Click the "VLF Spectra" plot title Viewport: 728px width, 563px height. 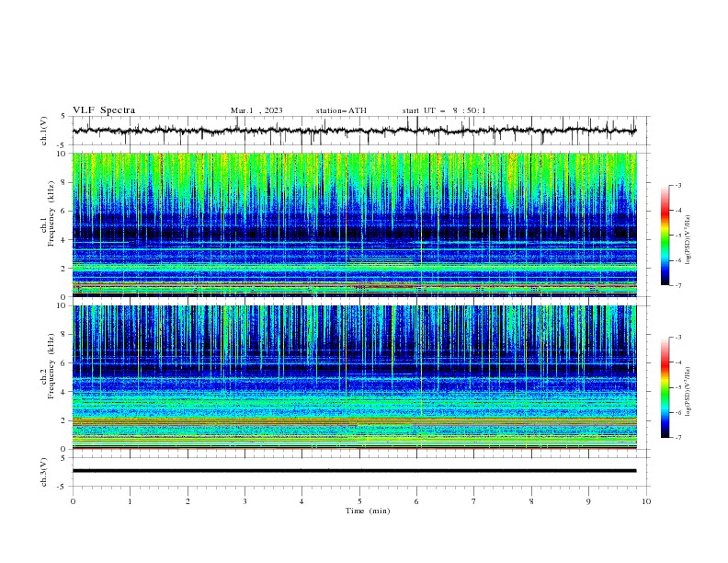tap(104, 110)
